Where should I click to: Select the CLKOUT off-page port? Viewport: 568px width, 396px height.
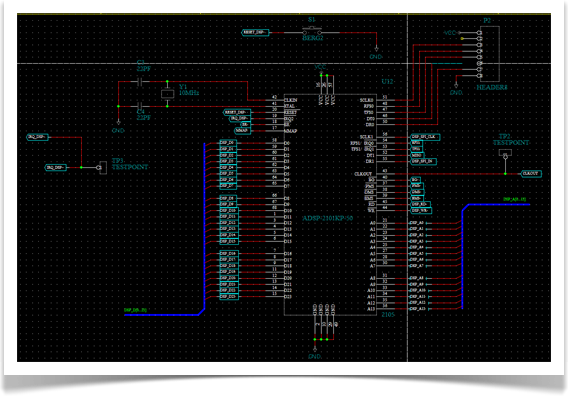coord(531,174)
